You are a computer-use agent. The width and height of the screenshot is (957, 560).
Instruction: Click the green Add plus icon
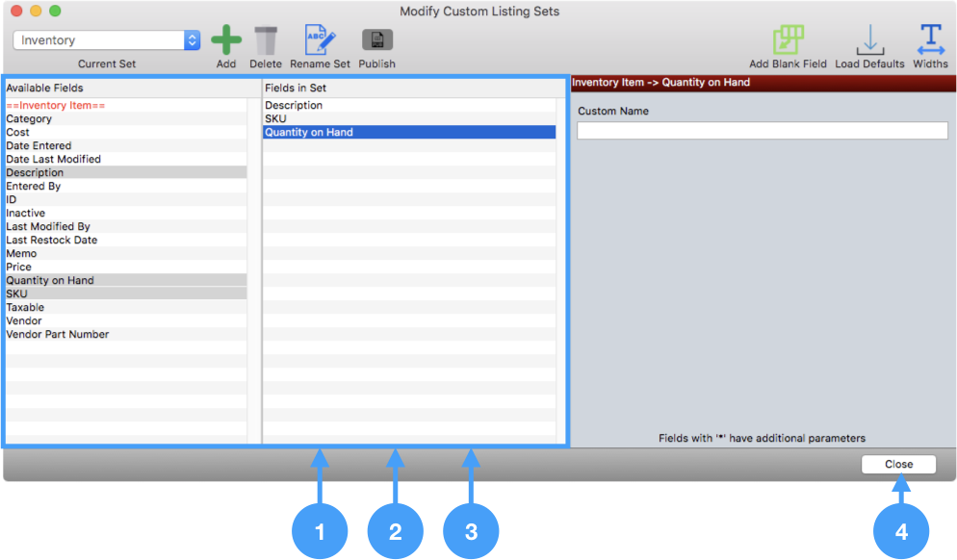[226, 40]
